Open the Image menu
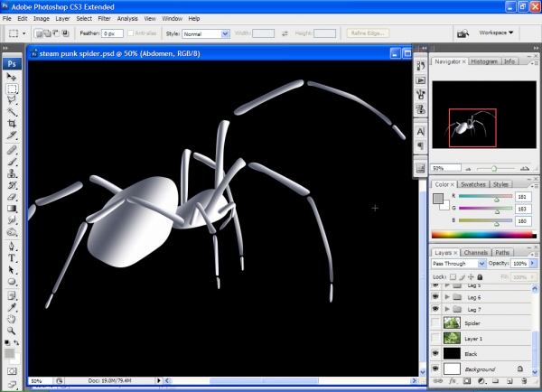 [42, 19]
